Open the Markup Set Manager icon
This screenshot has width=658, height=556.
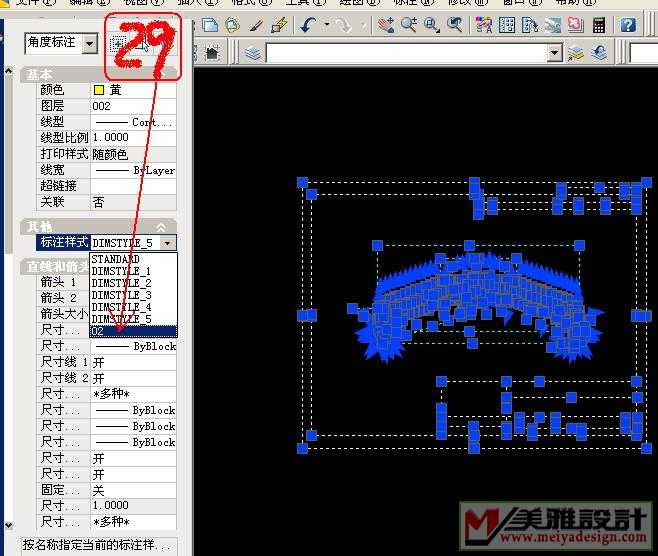576,25
